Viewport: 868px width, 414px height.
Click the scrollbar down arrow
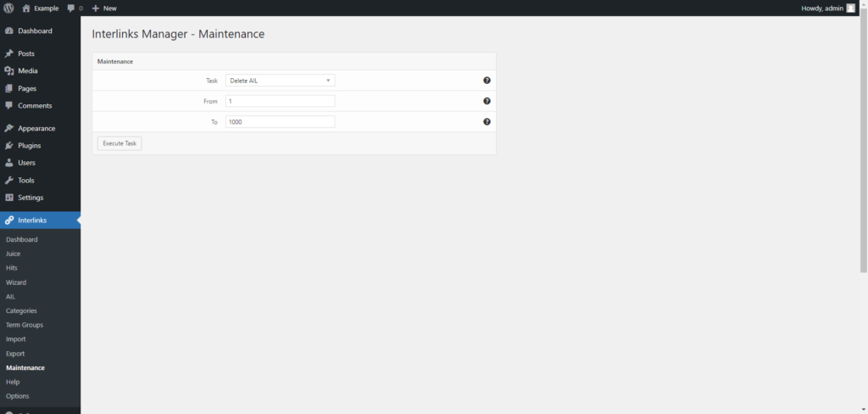pos(863,410)
